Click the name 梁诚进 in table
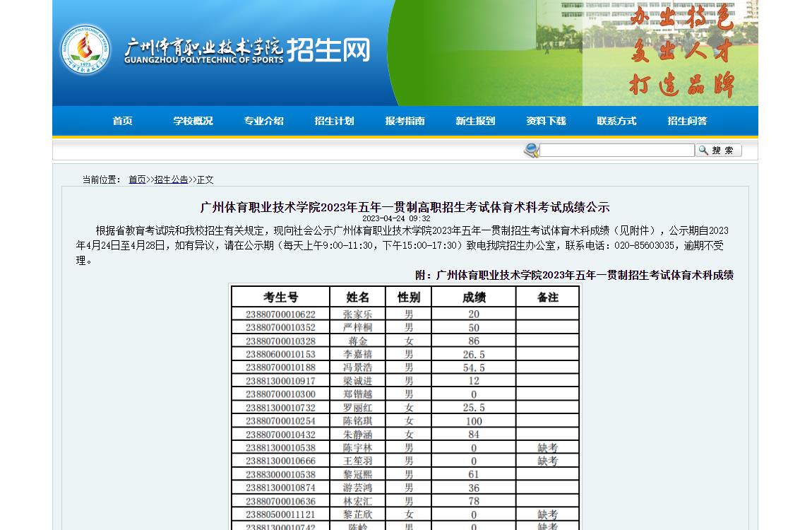Screen dimensions: 812x530 357,381
